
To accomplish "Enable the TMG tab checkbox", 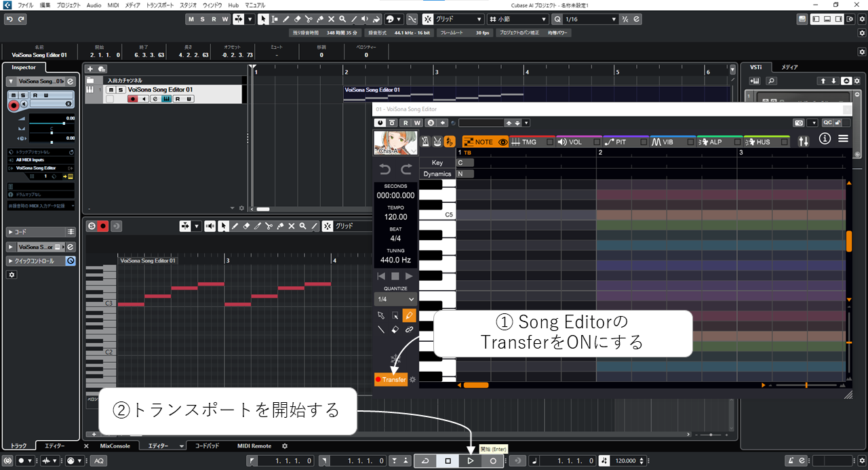I will (550, 142).
